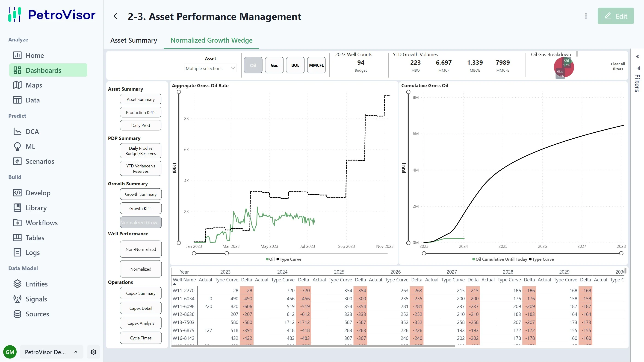
Task: Click the right handle of oil rate date slider
Action: pos(227,253)
